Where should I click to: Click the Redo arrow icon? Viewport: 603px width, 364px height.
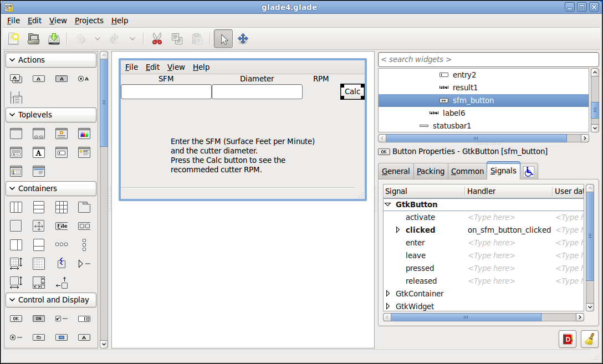[x=114, y=38]
